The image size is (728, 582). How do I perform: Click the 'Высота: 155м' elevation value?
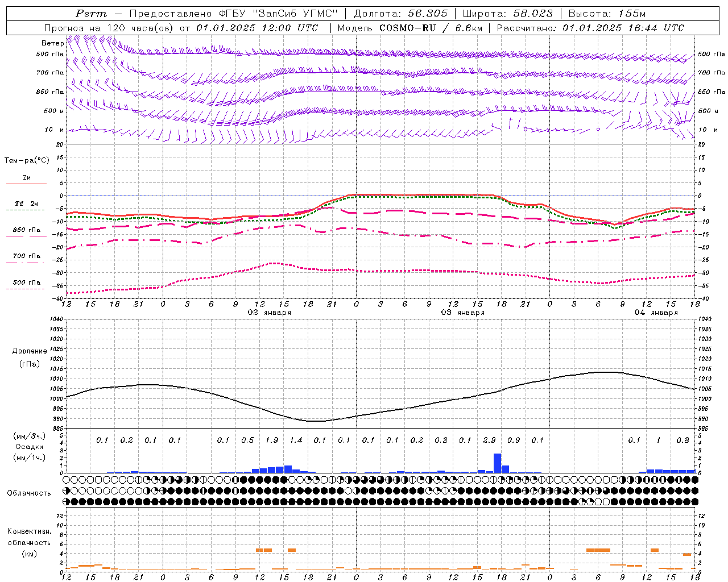(607, 14)
